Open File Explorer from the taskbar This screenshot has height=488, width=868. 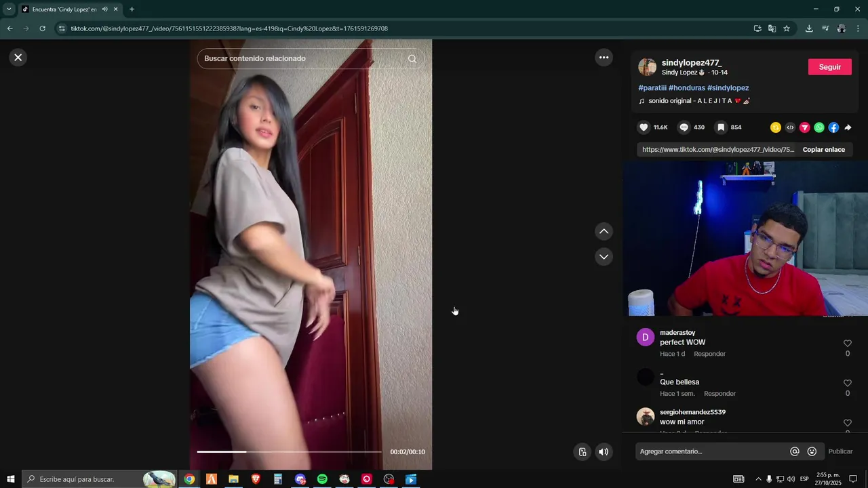click(x=233, y=479)
